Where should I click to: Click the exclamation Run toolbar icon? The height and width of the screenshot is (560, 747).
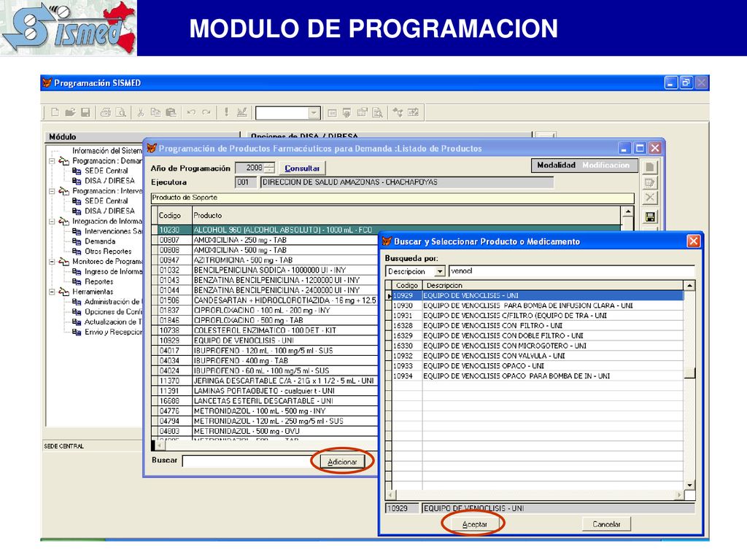(x=226, y=112)
